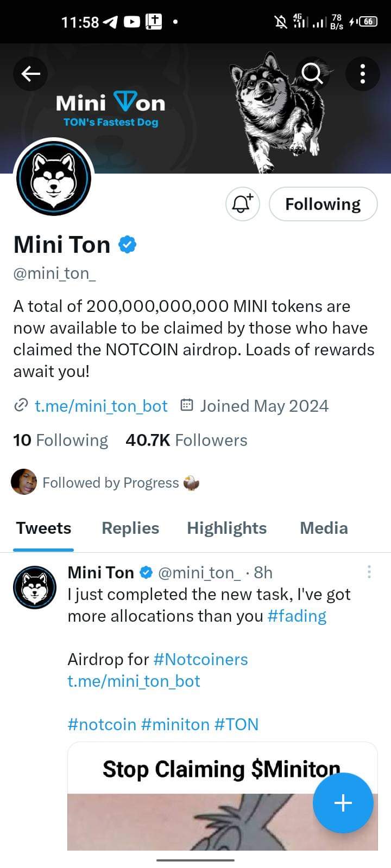The width and height of the screenshot is (391, 868).
Task: View the 40.7K Followers list
Action: point(186,440)
